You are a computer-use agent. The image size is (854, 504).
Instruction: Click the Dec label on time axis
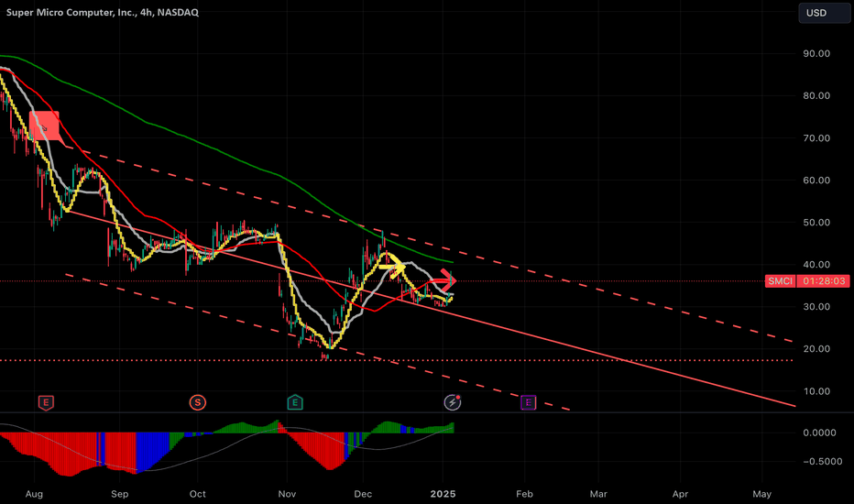tap(363, 494)
